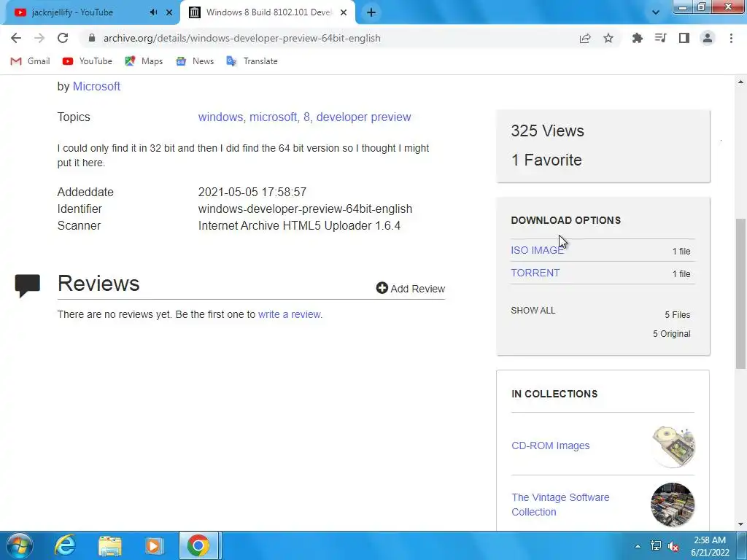
Task: Open the Microsoft creator link
Action: (96, 86)
